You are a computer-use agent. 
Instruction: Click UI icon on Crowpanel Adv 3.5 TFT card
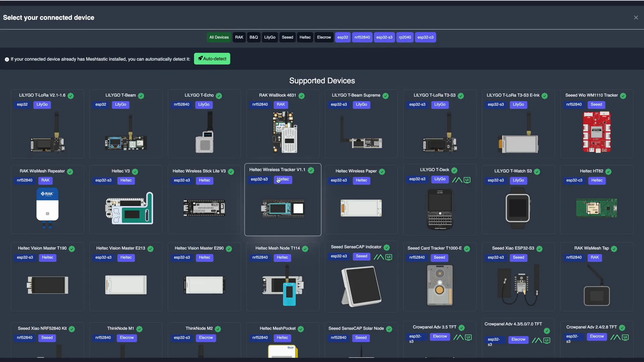coord(468,337)
